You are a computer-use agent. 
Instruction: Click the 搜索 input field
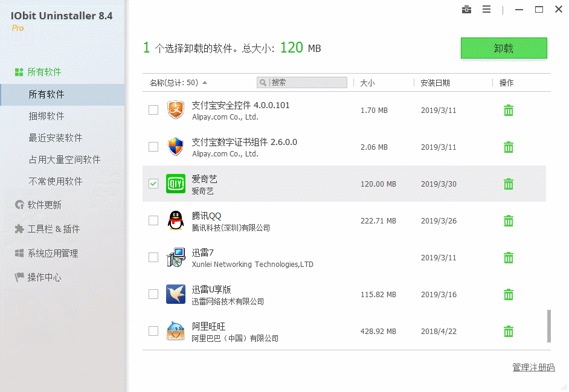(x=302, y=82)
